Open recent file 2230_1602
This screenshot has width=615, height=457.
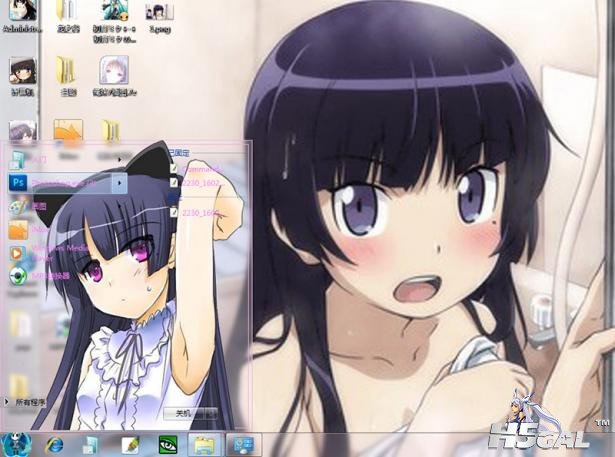point(196,182)
